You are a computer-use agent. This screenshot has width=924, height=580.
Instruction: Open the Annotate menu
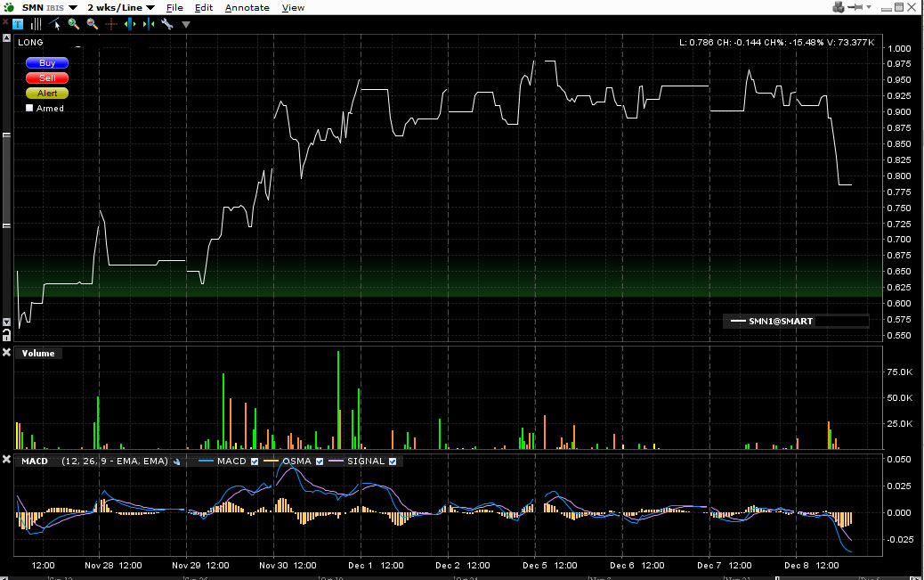(247, 8)
